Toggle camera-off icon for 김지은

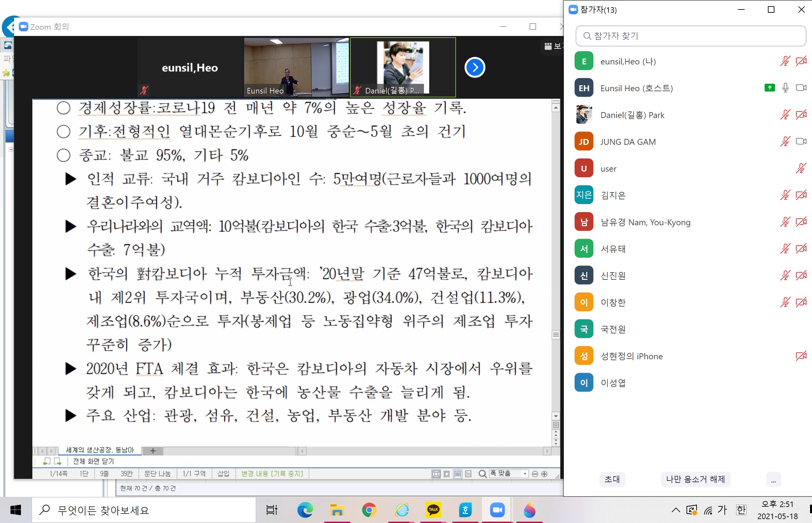tap(801, 195)
